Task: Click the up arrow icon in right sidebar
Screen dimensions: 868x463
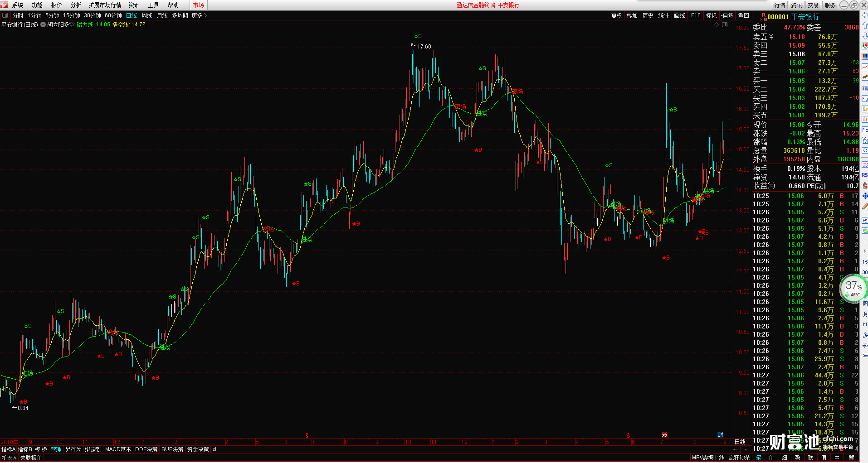Action: 864,25
